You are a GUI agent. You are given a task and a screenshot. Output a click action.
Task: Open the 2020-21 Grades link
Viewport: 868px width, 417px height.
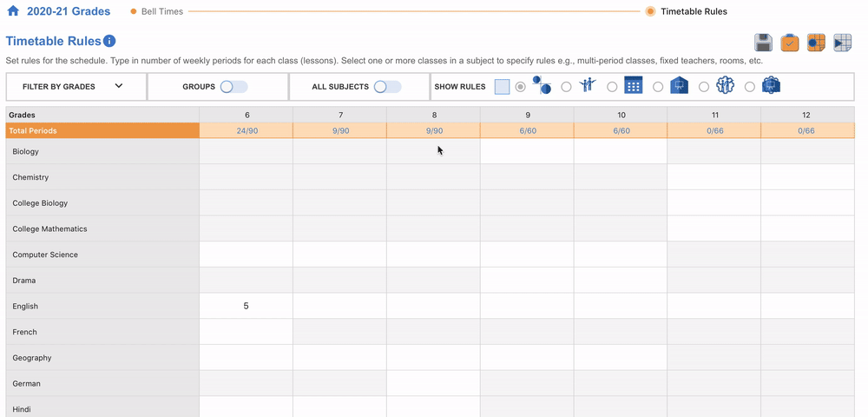click(69, 11)
